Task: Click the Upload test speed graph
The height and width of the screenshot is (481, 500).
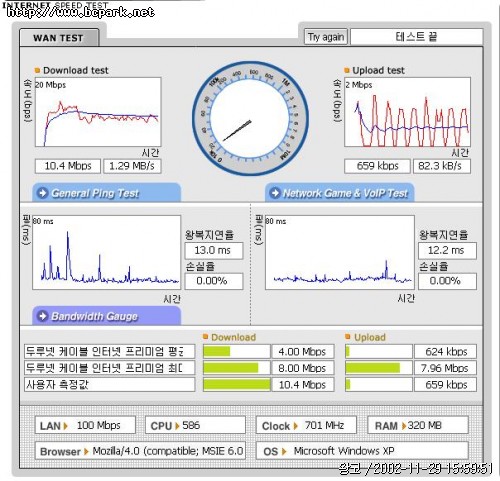Action: pyautogui.click(x=407, y=112)
